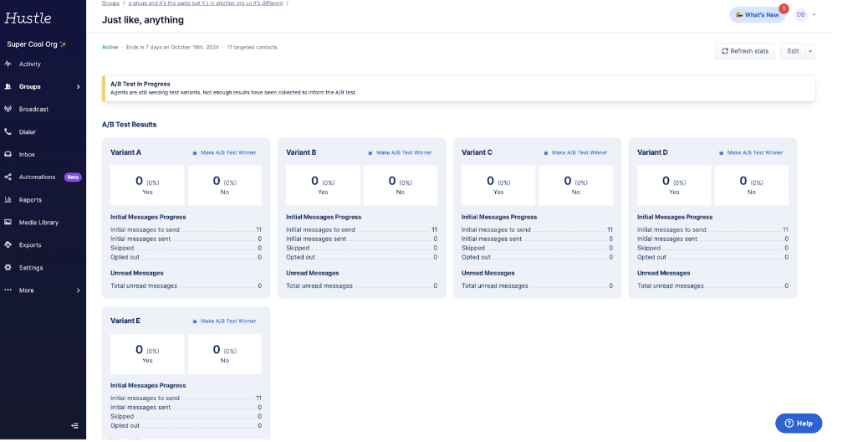Open the What's New announcements
The width and height of the screenshot is (868, 442).
(x=757, y=14)
